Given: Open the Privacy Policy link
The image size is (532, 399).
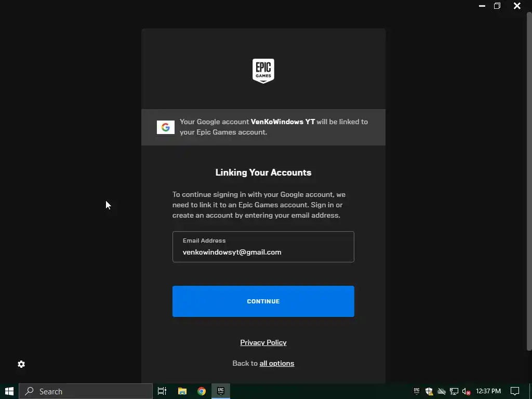Looking at the screenshot, I should coord(263,342).
